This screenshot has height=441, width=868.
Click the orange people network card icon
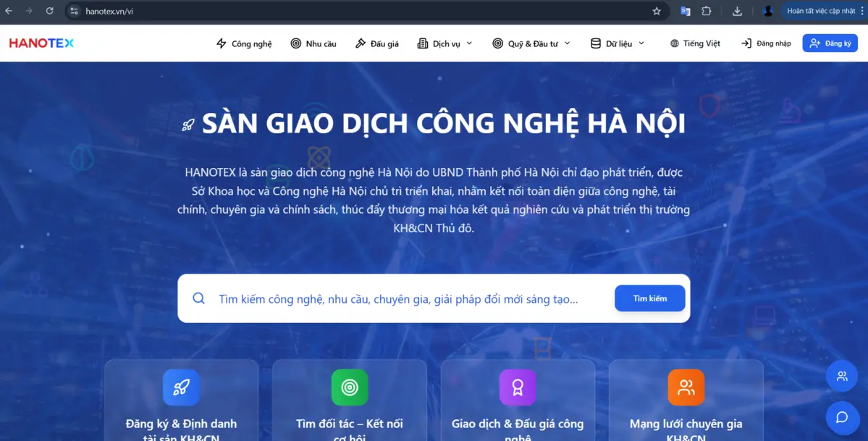point(686,387)
